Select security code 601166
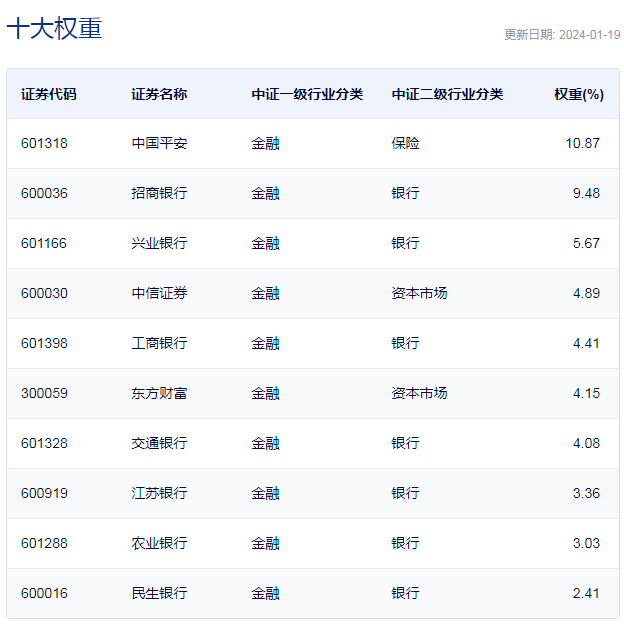Image resolution: width=624 pixels, height=627 pixels. click(x=44, y=243)
